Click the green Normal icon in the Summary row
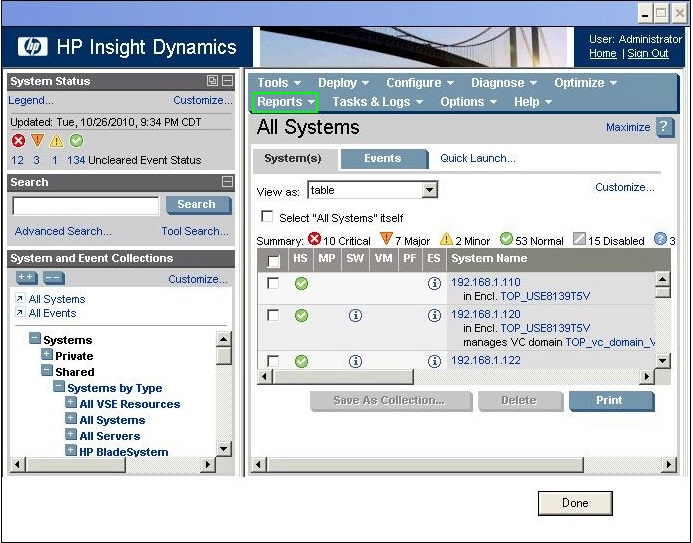Viewport: 693px width, 543px height. click(506, 239)
